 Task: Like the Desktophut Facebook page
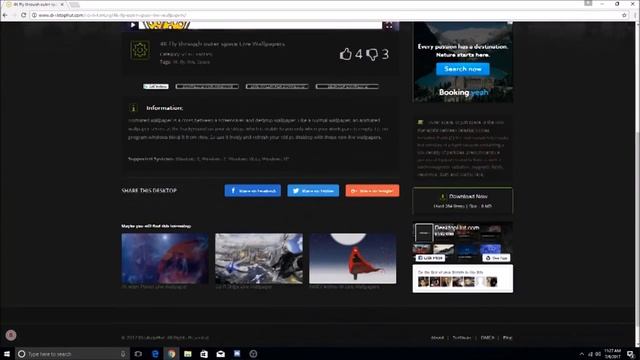(431, 258)
